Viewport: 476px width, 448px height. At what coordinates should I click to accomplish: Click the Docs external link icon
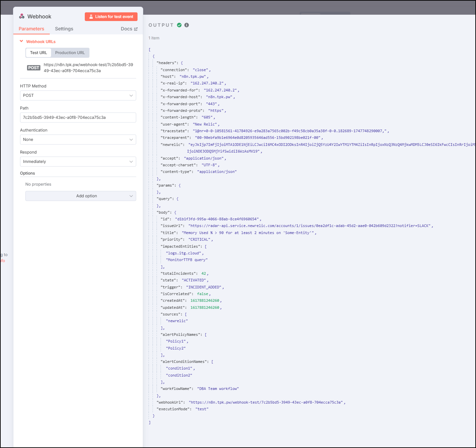click(x=136, y=29)
